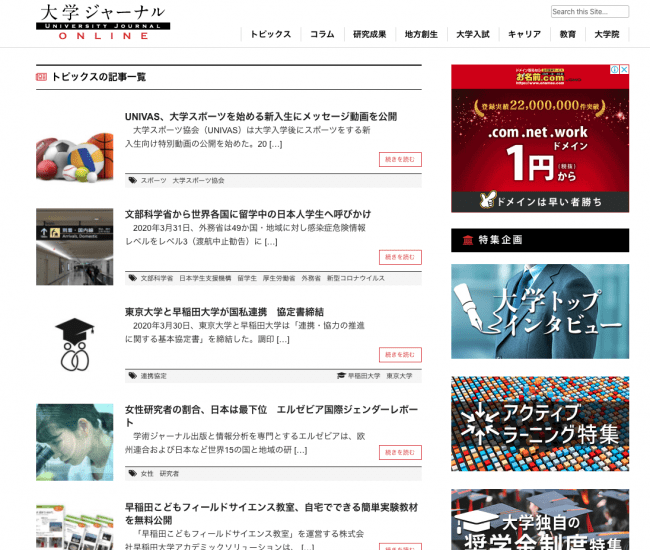Select the 外務省 tag

311,279
